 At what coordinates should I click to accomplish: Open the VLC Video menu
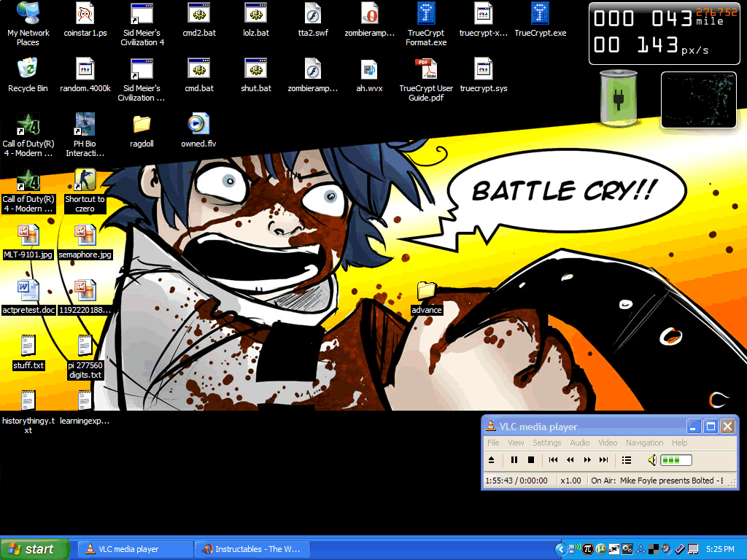[x=608, y=443]
